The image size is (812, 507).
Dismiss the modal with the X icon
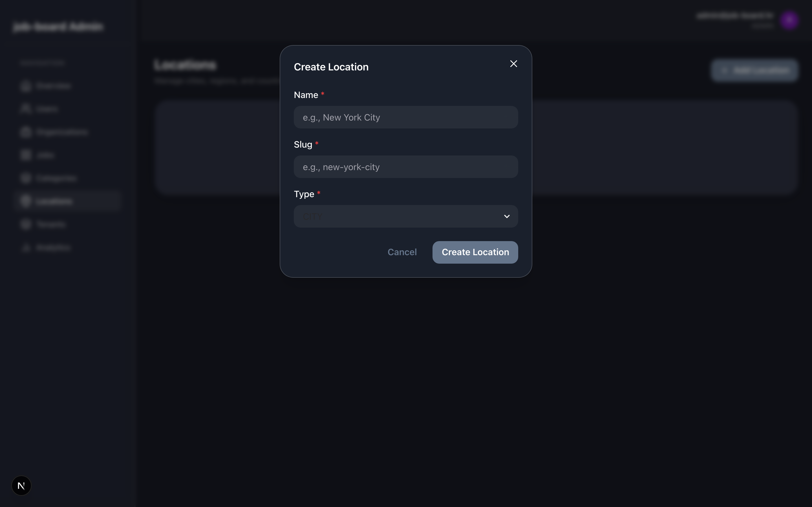click(x=513, y=63)
